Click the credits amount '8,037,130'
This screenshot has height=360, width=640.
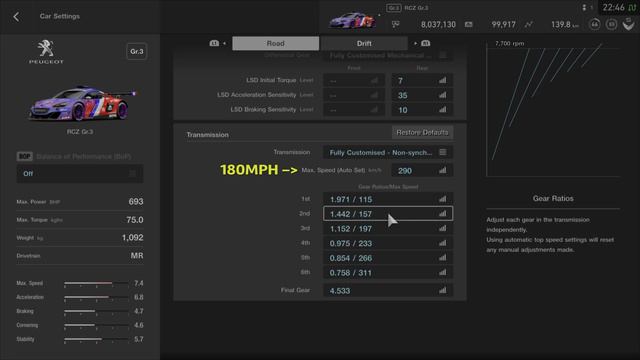438,24
